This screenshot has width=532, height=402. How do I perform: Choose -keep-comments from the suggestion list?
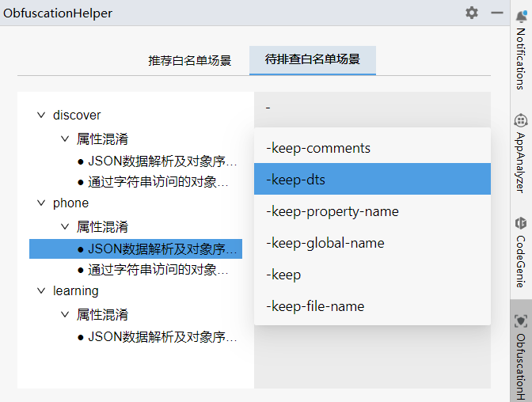pos(318,148)
